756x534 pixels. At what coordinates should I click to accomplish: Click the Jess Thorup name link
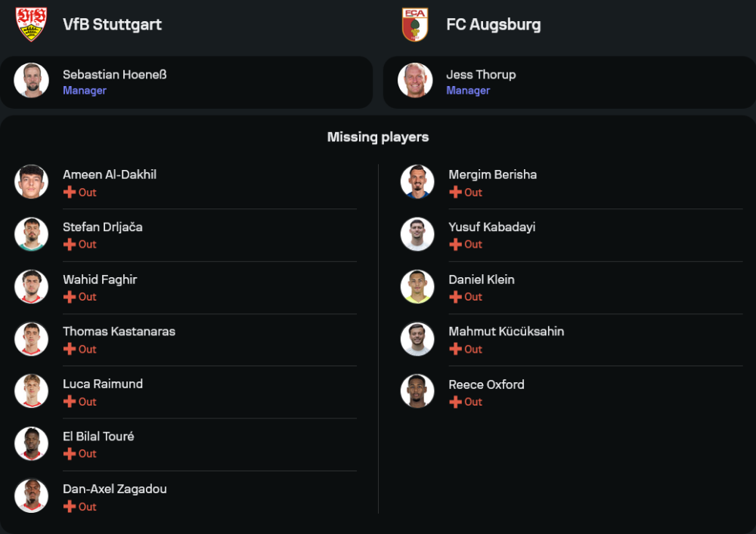click(481, 74)
